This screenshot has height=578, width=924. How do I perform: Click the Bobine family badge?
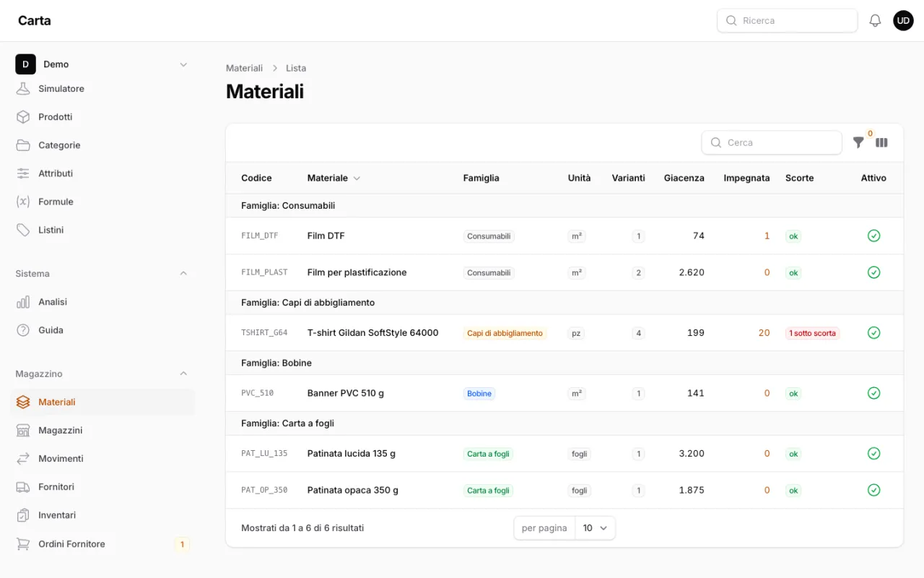[479, 394]
